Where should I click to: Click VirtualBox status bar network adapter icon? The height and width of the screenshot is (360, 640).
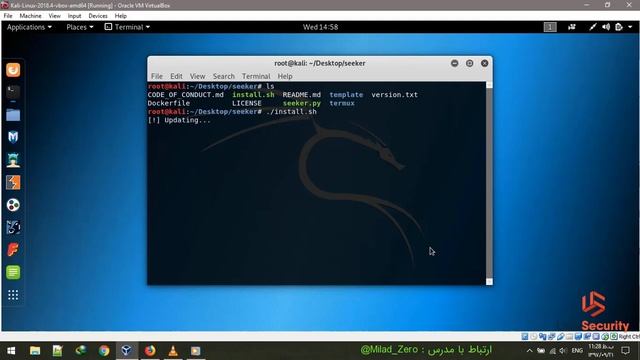point(551,336)
